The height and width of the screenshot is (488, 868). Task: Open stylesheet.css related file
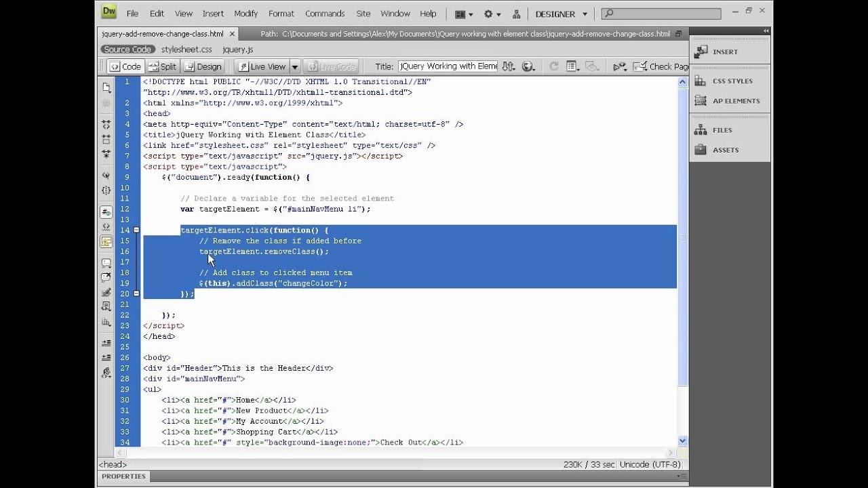186,49
